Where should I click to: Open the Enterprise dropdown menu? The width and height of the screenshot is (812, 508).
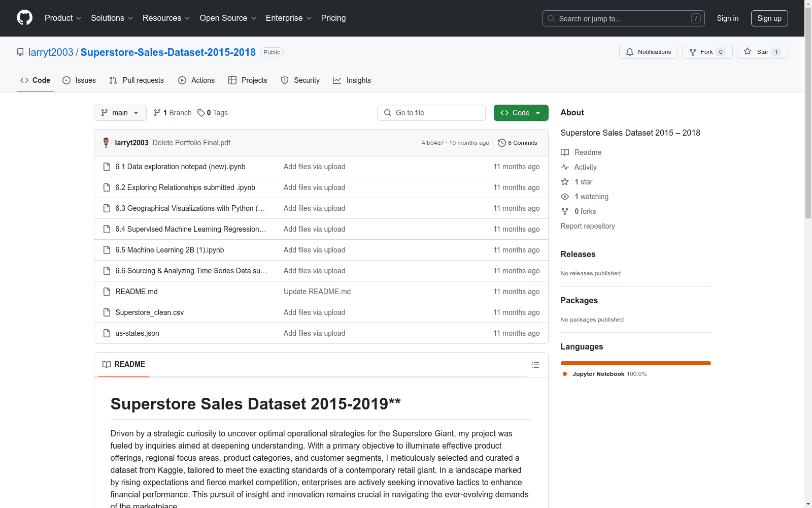coord(289,18)
